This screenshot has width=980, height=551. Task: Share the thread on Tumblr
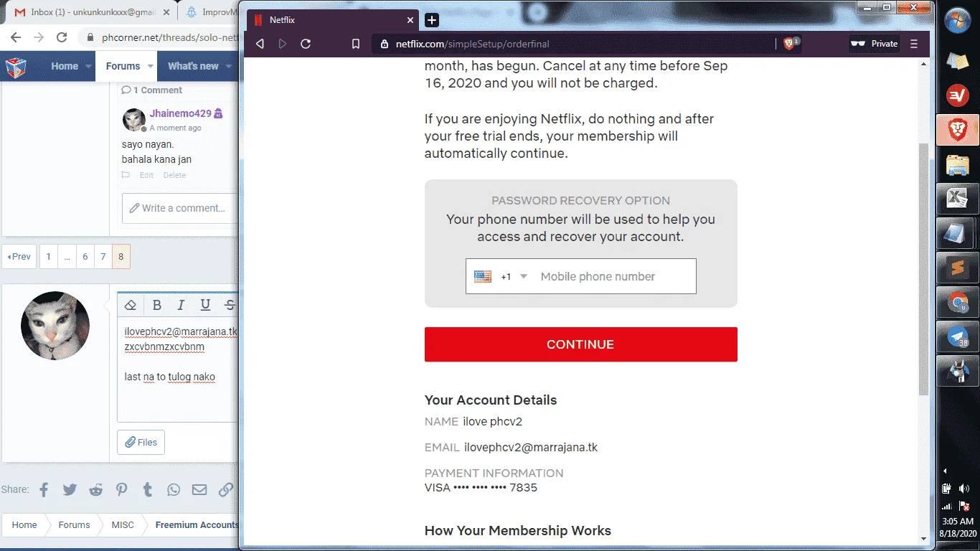click(x=148, y=490)
